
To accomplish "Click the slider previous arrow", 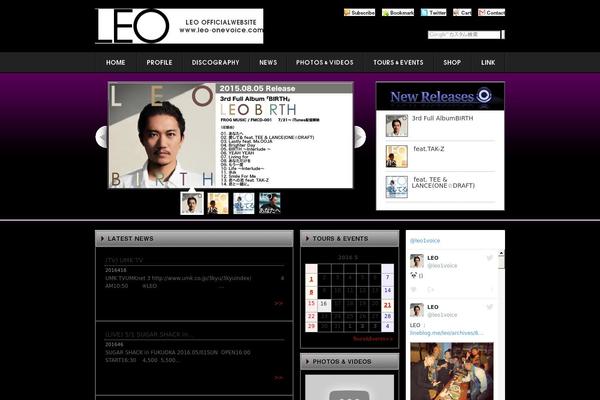I will click(x=102, y=137).
